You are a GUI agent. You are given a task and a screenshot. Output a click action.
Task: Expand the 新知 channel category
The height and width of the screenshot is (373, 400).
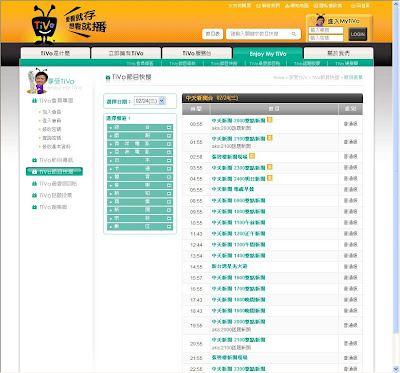point(140,193)
